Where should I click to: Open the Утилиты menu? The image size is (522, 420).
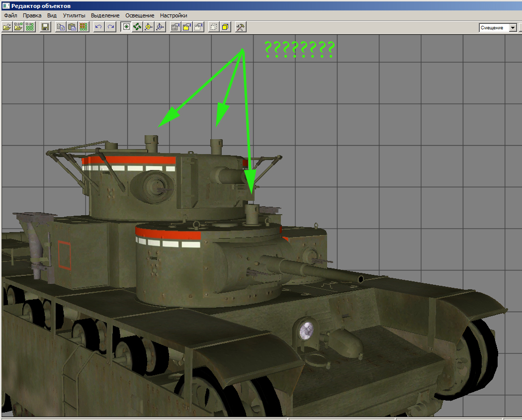[x=74, y=15]
